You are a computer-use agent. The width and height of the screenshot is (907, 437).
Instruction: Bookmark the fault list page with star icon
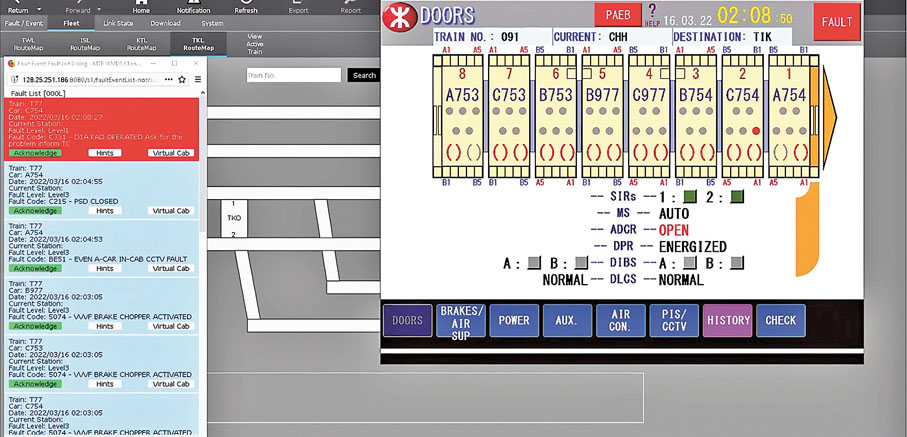(182, 79)
